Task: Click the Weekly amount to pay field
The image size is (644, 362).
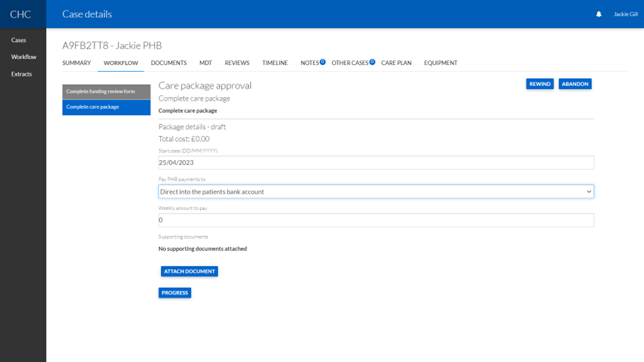Action: tap(375, 220)
